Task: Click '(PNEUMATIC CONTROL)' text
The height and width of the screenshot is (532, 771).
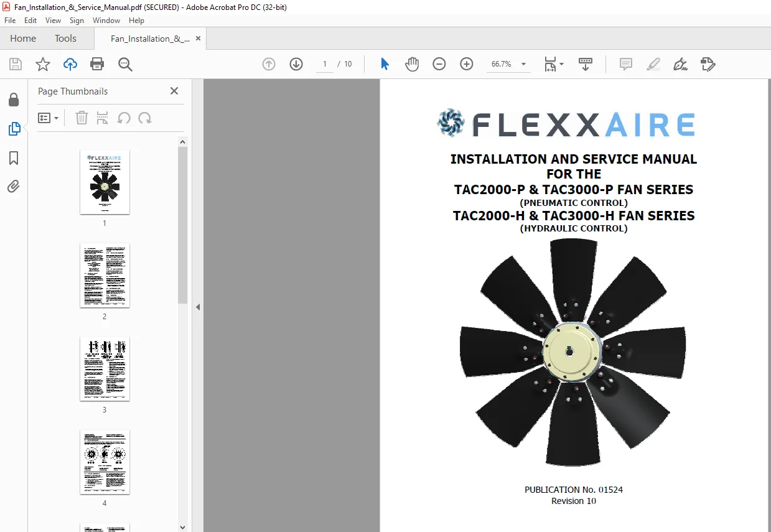Action: coord(574,203)
